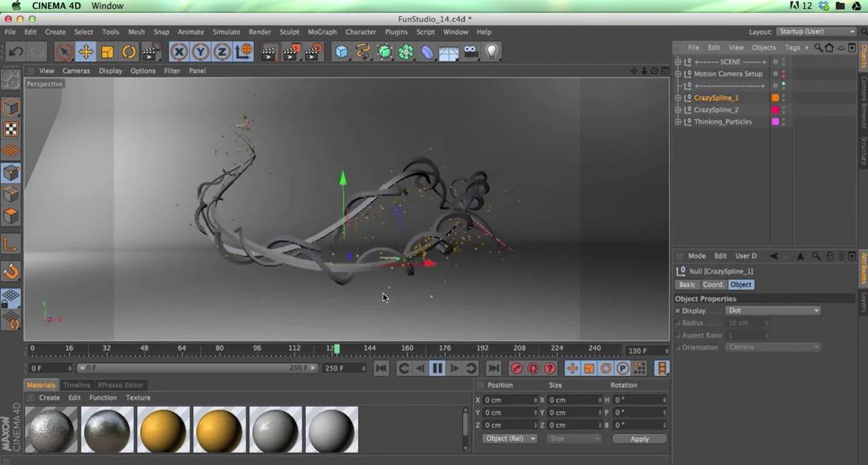
Task: Expand the Thinking_Particles object tree
Action: coord(677,122)
